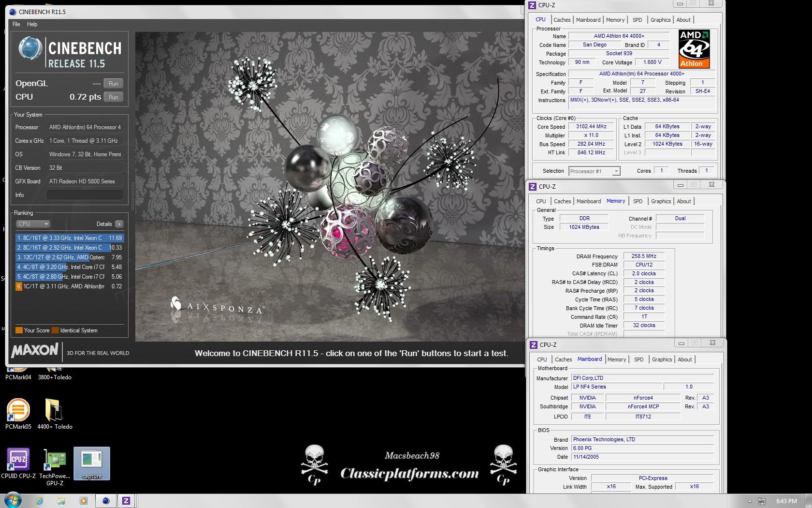Run the CPU benchmark
Viewport: 812px width, 508px height.
point(113,97)
